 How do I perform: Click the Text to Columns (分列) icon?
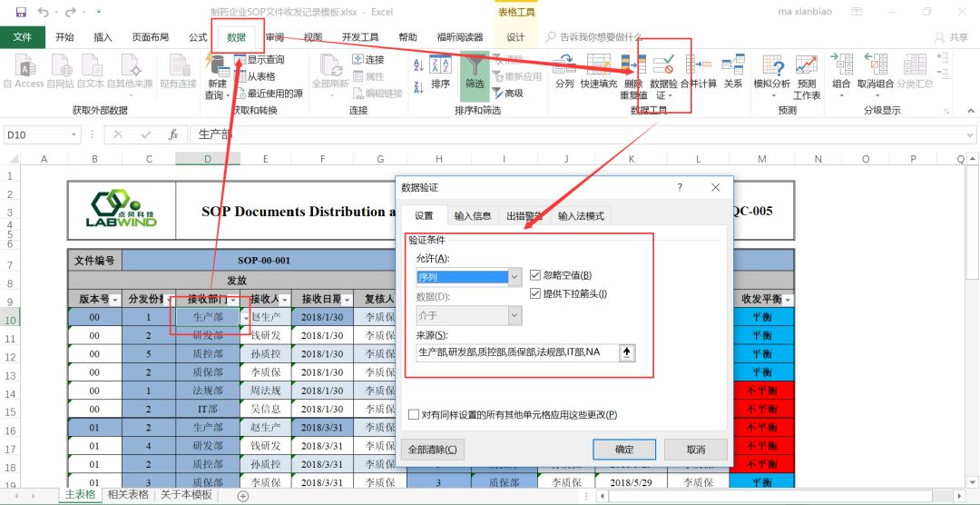(564, 68)
